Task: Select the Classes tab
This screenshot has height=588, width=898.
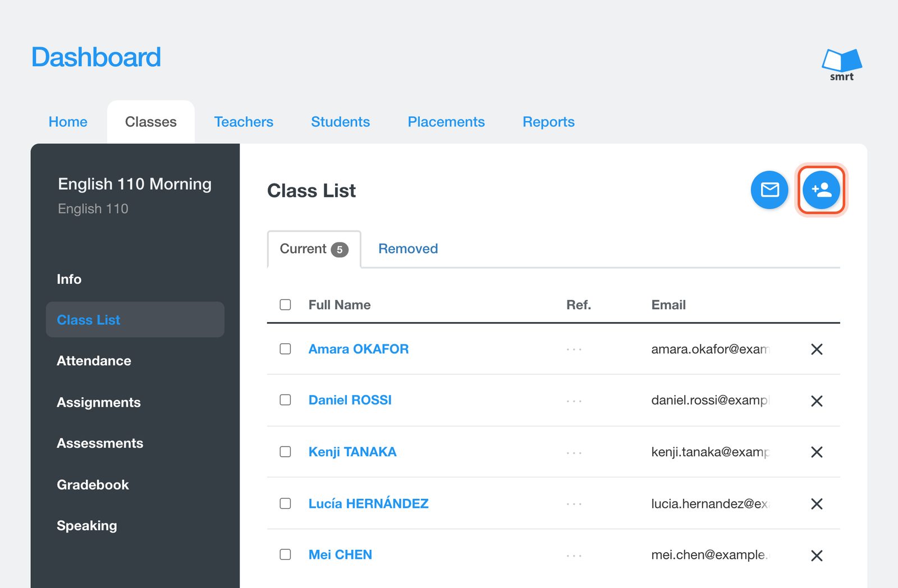Action: [151, 122]
